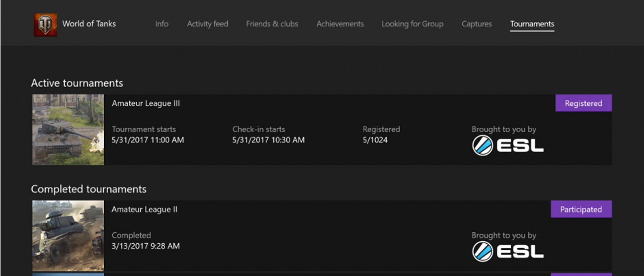Click the registered count 5/1024
Viewport: 644px width, 276px height.
[375, 140]
